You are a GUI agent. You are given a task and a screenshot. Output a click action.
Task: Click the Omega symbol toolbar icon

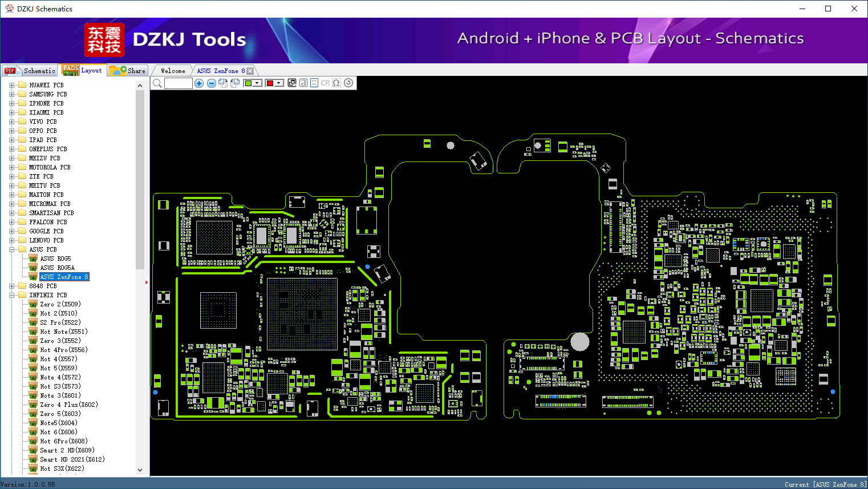[x=336, y=83]
